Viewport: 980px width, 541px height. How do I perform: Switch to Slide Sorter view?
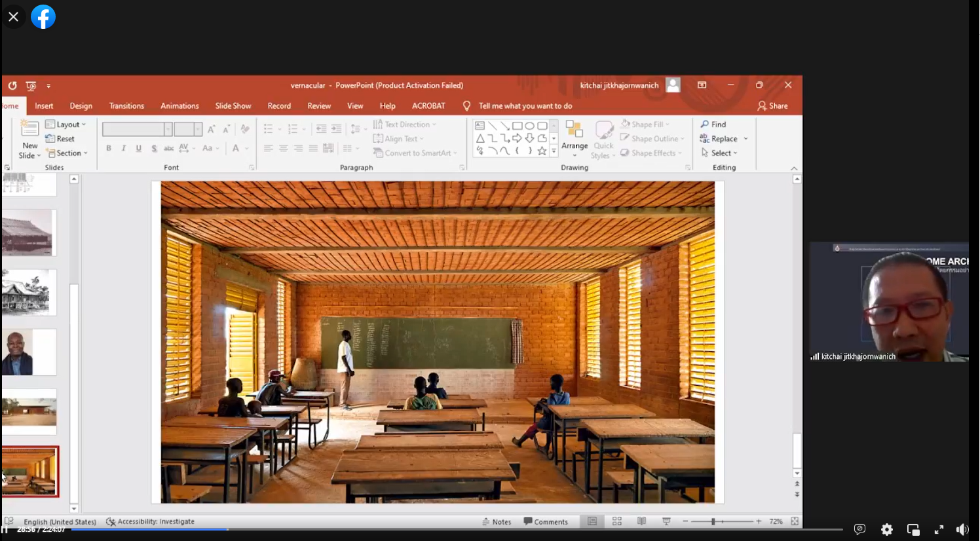point(617,521)
